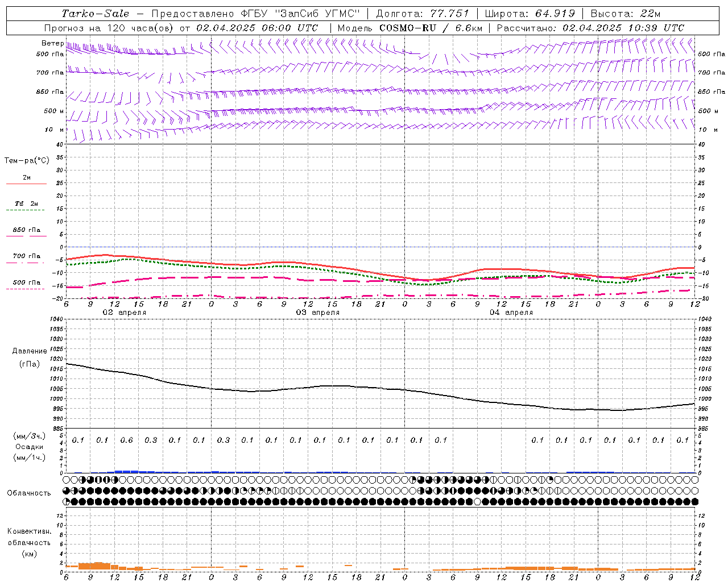This screenshot has height=582, width=728.
Task: Click the "0.6" precipitation value
Action: (x=127, y=440)
